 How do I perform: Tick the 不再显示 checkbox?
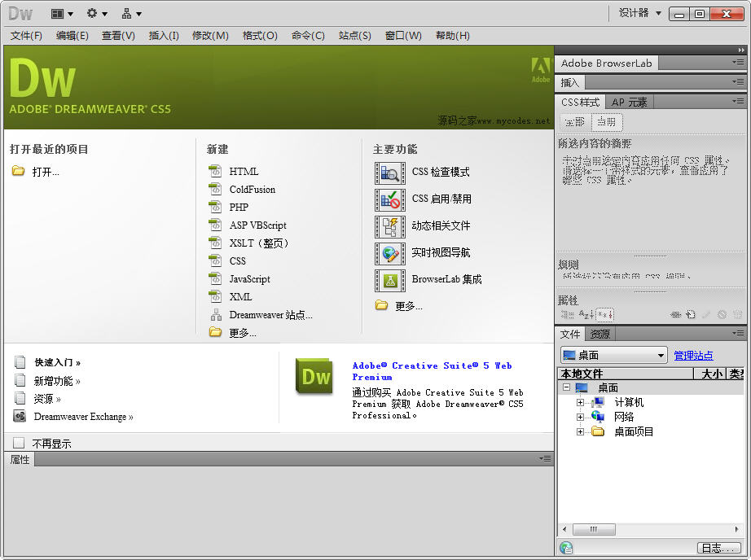point(19,443)
